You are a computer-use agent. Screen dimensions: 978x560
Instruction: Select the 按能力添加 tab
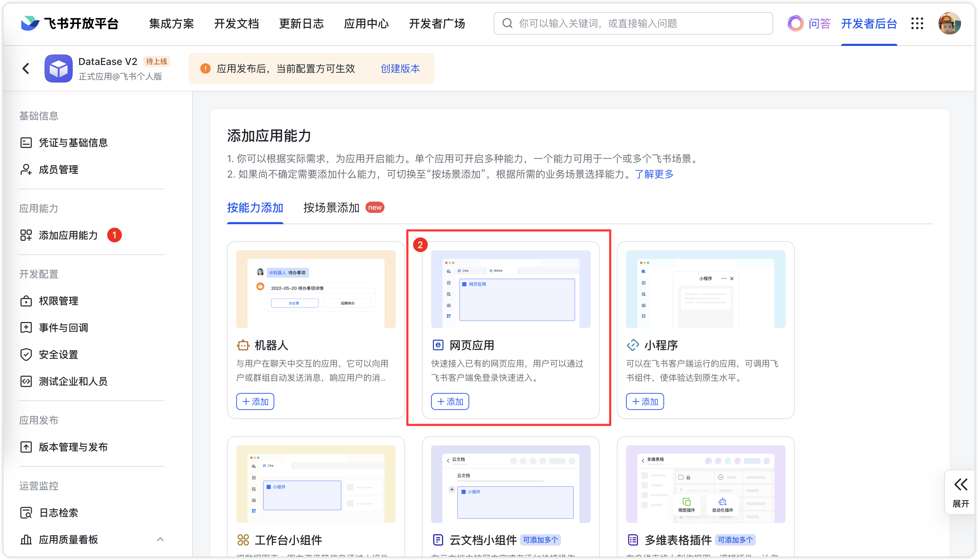255,208
